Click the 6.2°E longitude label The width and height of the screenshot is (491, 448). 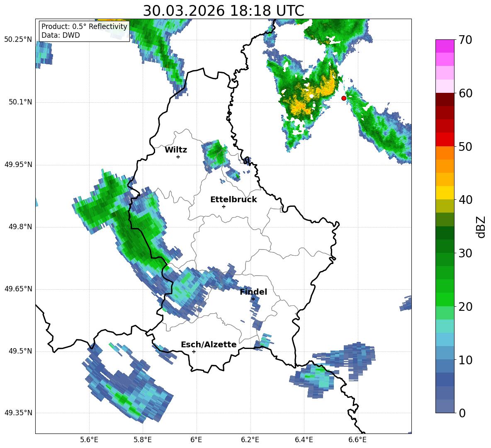coord(250,440)
